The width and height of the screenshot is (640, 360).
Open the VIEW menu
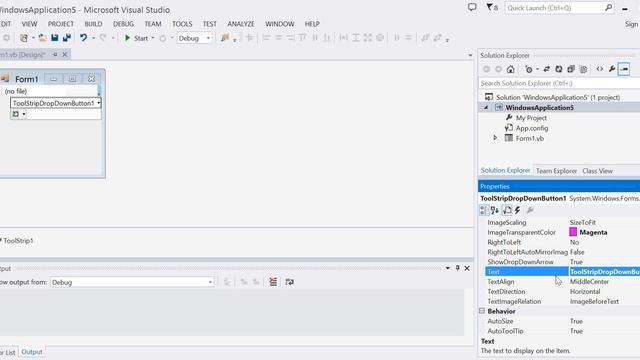coord(29,24)
